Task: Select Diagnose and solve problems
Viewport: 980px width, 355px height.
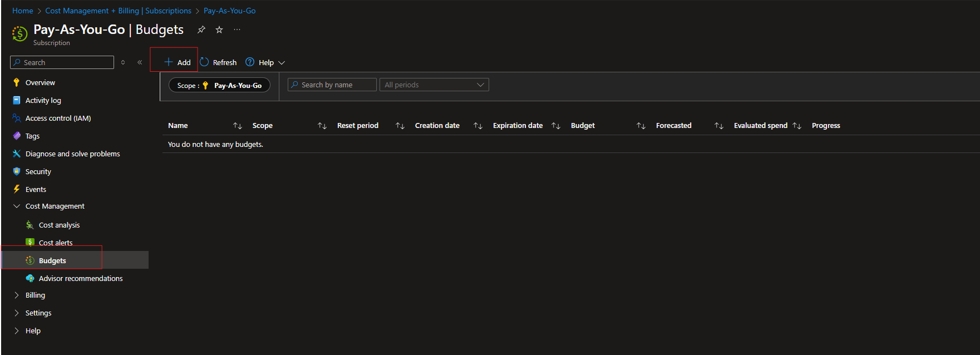Action: (72, 154)
